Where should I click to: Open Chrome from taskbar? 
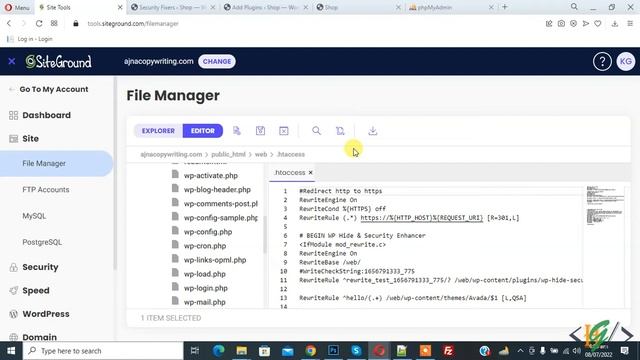click(311, 351)
